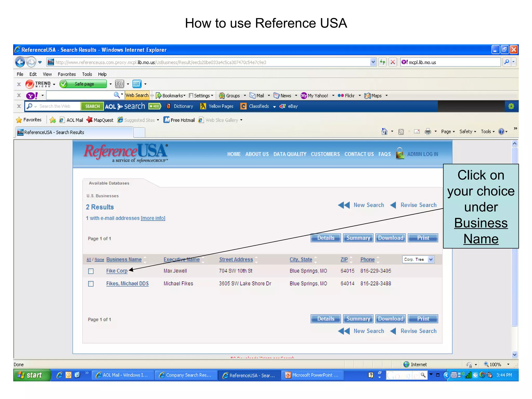Click the top New Search link
Viewport: 532px width, 399px height.
pyautogui.click(x=361, y=205)
